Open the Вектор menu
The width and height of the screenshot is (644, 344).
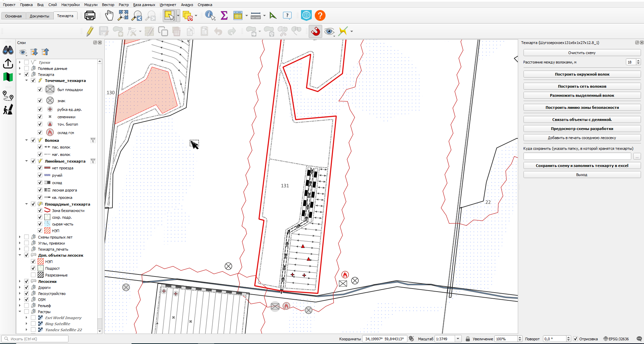pos(108,5)
